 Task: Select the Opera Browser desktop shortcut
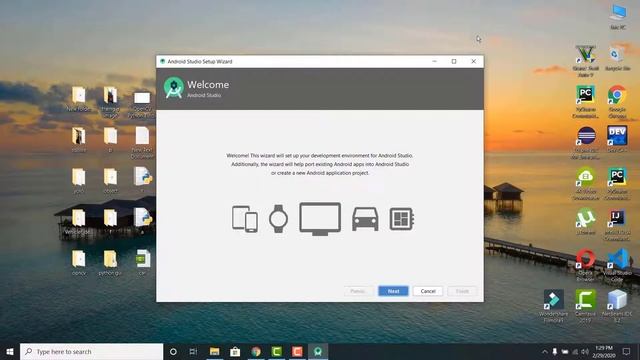pyautogui.click(x=586, y=264)
